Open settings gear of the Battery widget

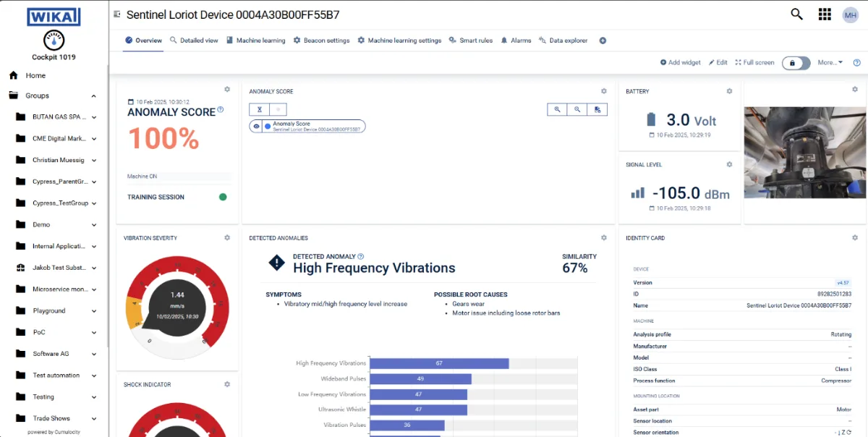coord(729,91)
